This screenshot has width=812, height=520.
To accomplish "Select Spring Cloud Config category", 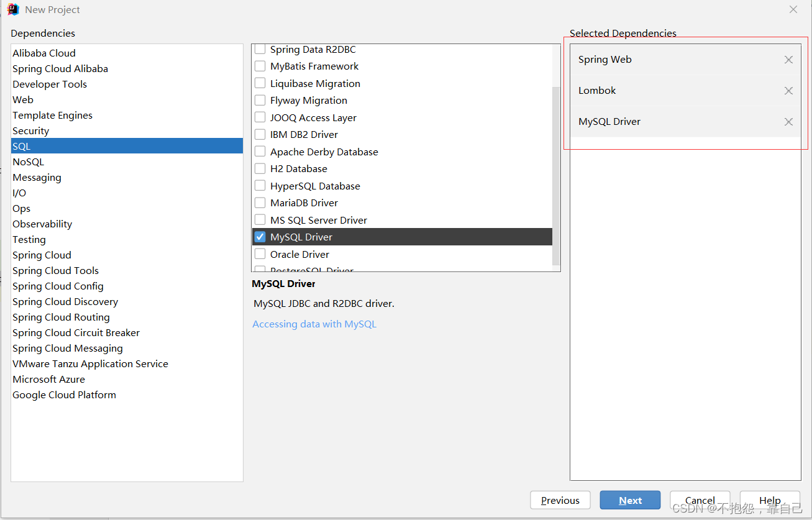I will [127, 286].
